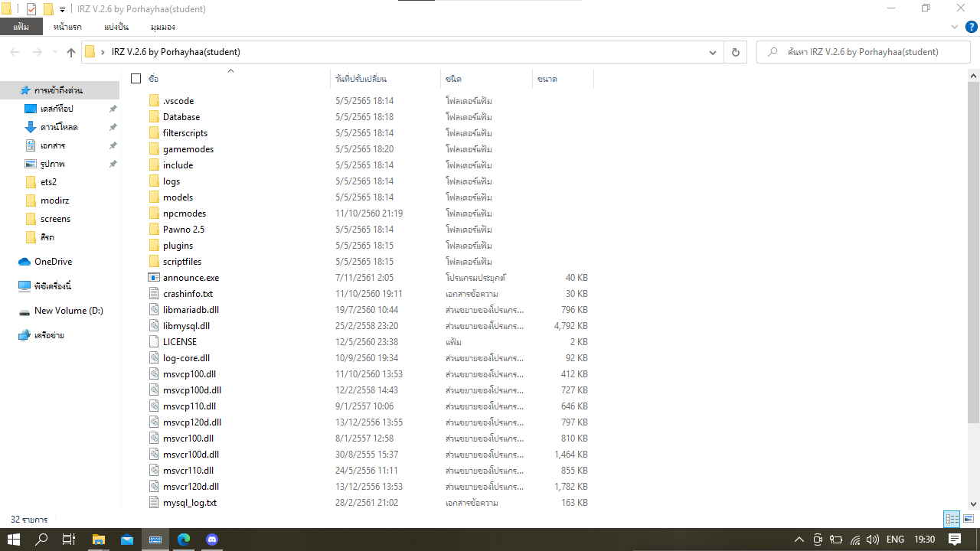
Task: Switch to the มุมมอง (View) ribbon tab
Action: click(x=162, y=27)
